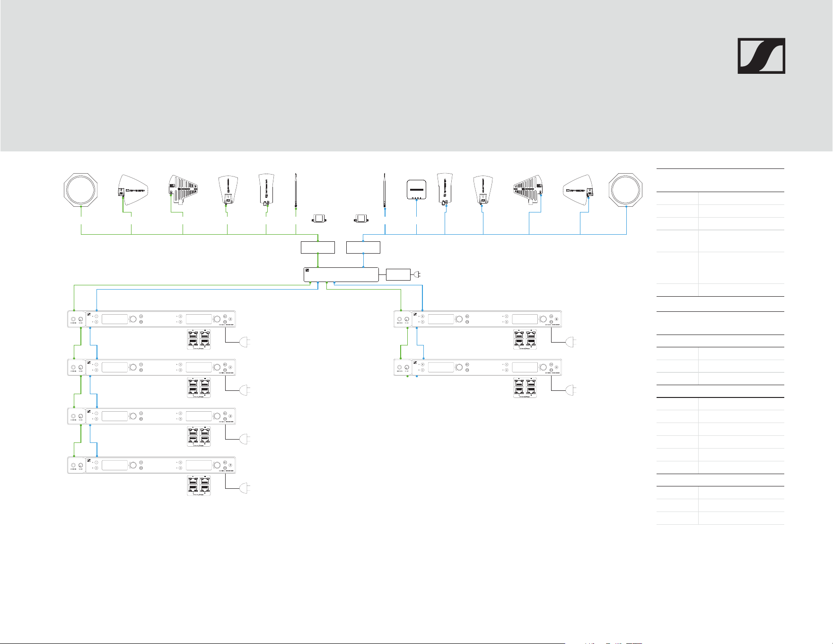Select the small inline amplifier nearest blue rod antenna
The image size is (833, 644).
362,219
